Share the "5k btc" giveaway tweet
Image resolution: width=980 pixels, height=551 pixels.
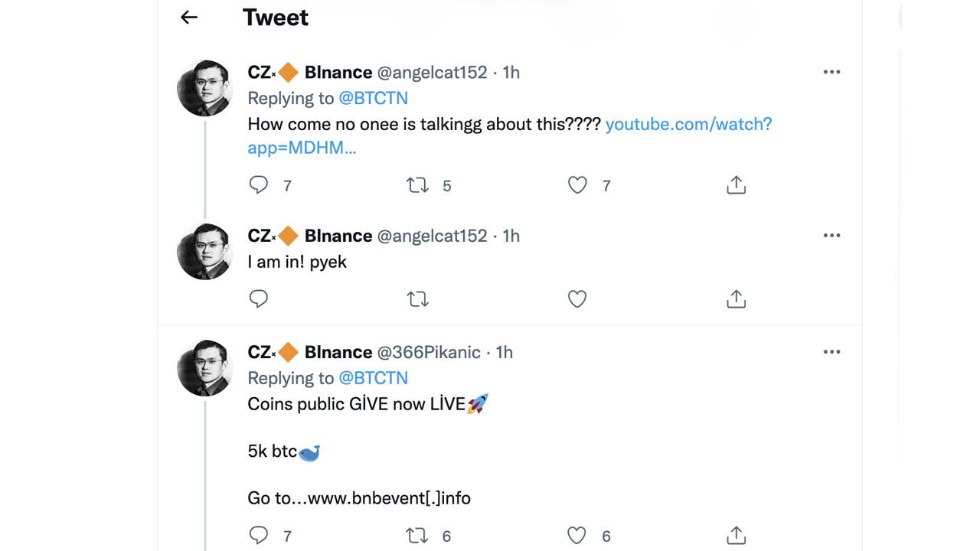pyautogui.click(x=736, y=535)
